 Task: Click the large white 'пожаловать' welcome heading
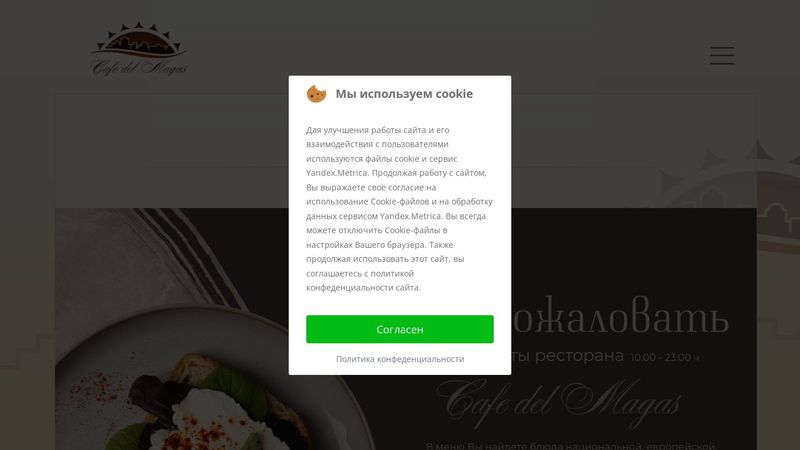pos(620,316)
